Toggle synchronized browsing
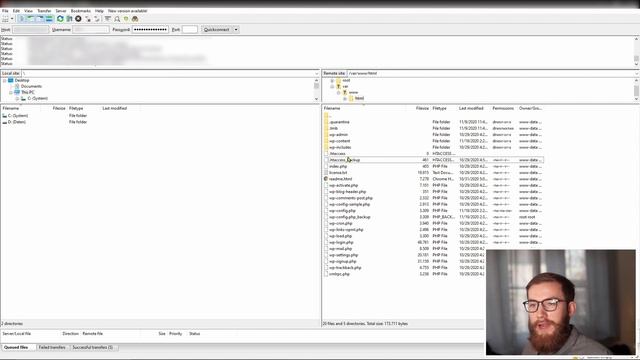This screenshot has height=360, width=640. click(x=126, y=19)
